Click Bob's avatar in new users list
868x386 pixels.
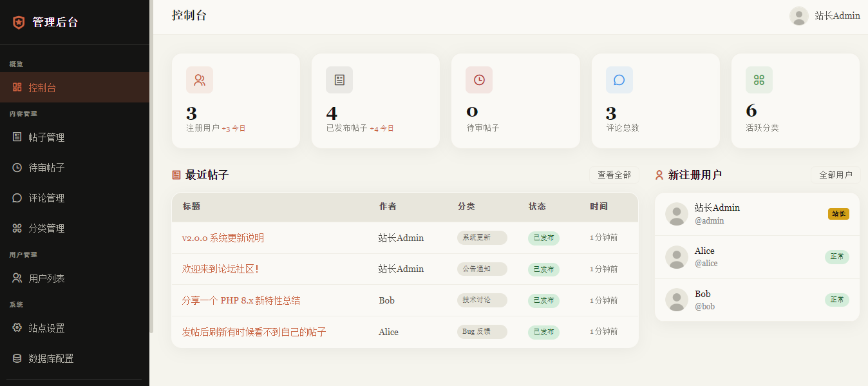tap(677, 300)
